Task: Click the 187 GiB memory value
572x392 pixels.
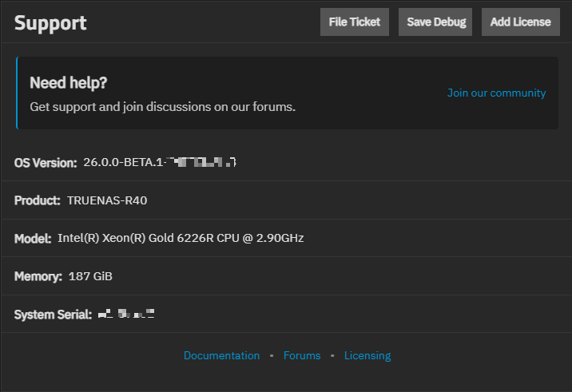Action: pos(90,276)
